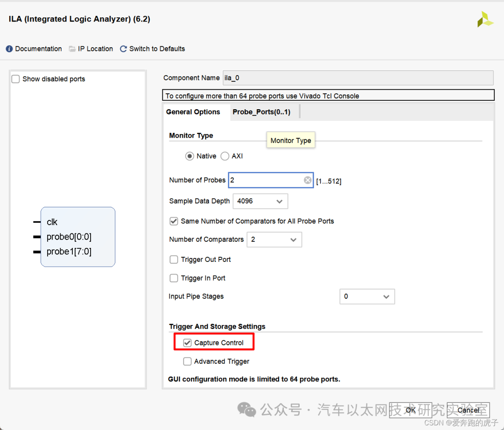Select the General Options tab

pyautogui.click(x=193, y=112)
